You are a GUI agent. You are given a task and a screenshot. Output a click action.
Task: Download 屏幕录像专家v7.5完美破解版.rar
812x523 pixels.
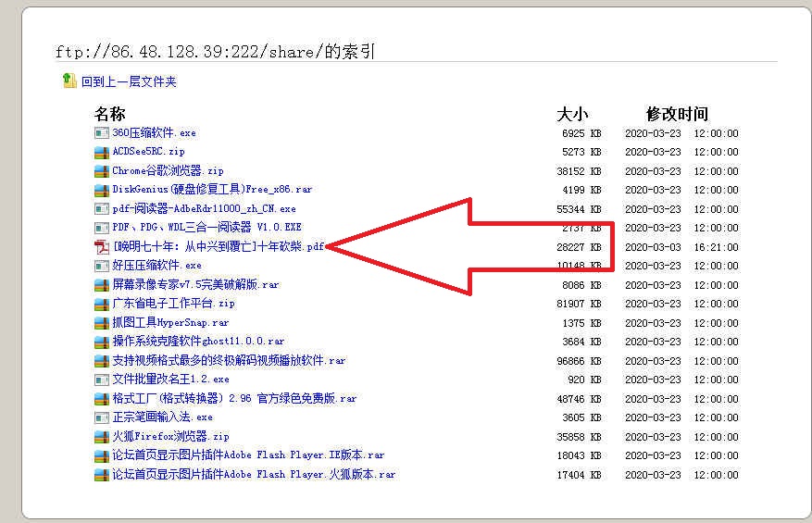click(195, 285)
